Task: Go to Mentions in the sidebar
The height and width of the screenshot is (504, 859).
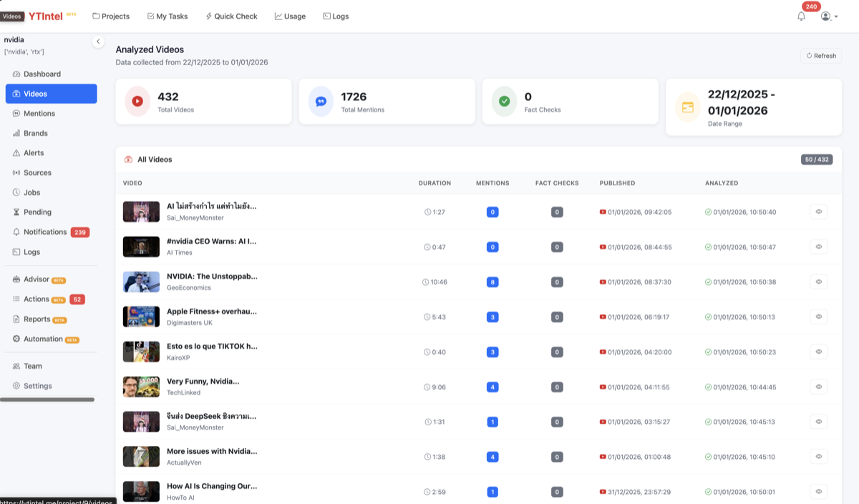Action: tap(39, 113)
